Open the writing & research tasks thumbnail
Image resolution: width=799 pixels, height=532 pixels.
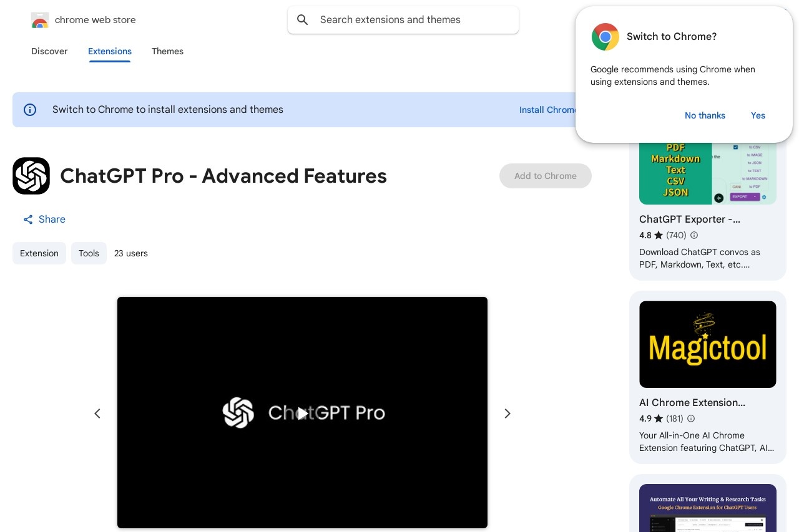coord(708,508)
